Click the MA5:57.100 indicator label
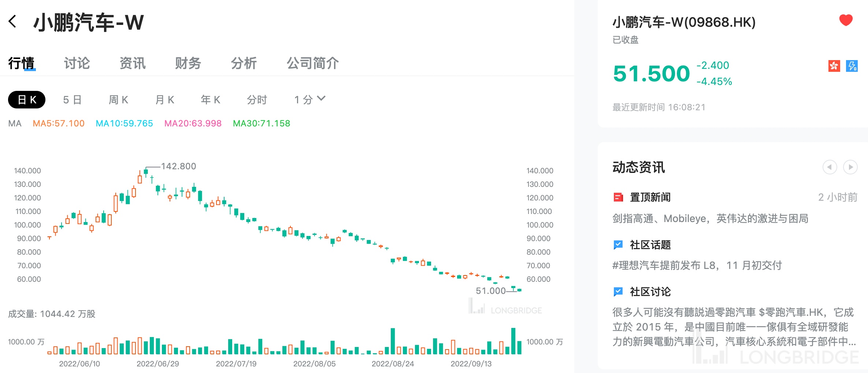868x373 pixels. pos(59,123)
